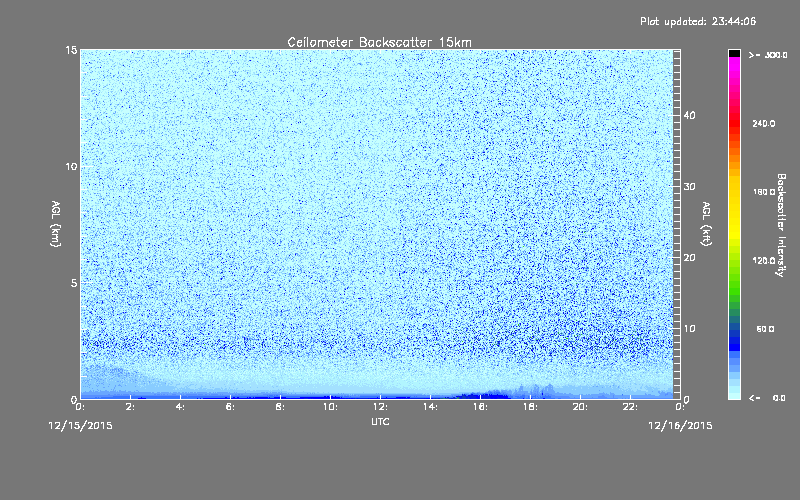Image resolution: width=800 pixels, height=500 pixels.
Task: Click the '120.0' colorbar label
Action: point(764,261)
